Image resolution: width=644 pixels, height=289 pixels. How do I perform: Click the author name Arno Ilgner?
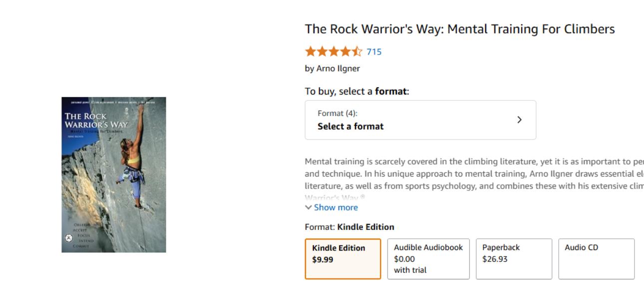point(338,68)
